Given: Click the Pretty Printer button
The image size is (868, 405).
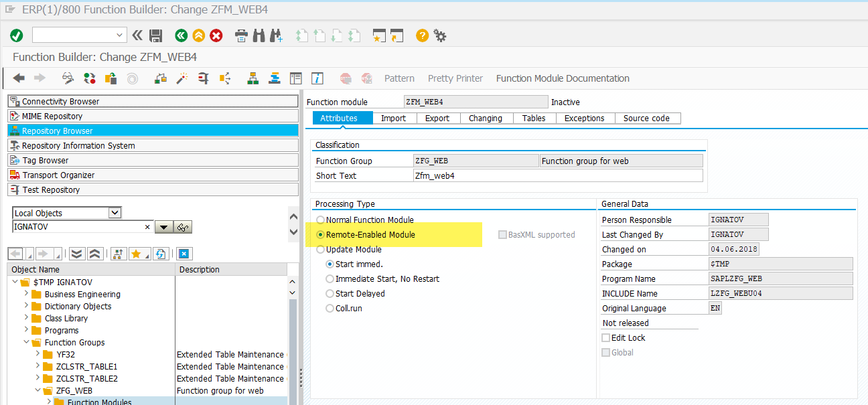Looking at the screenshot, I should [455, 78].
